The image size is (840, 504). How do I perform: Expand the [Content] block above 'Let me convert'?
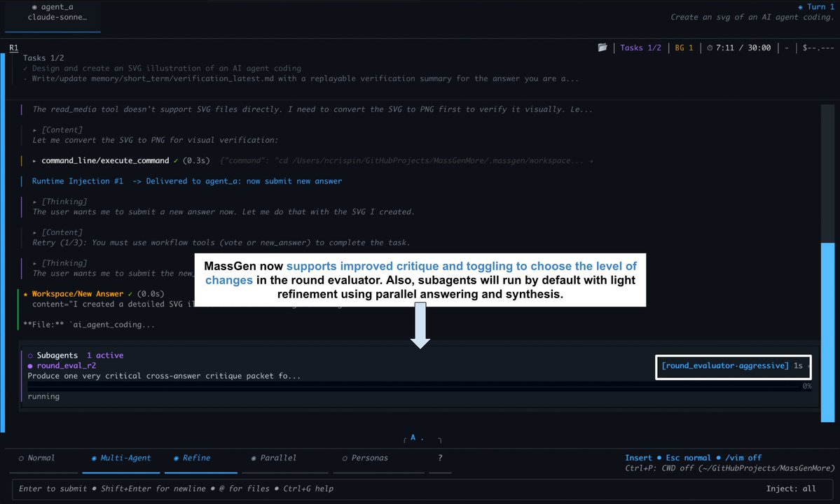click(57, 130)
